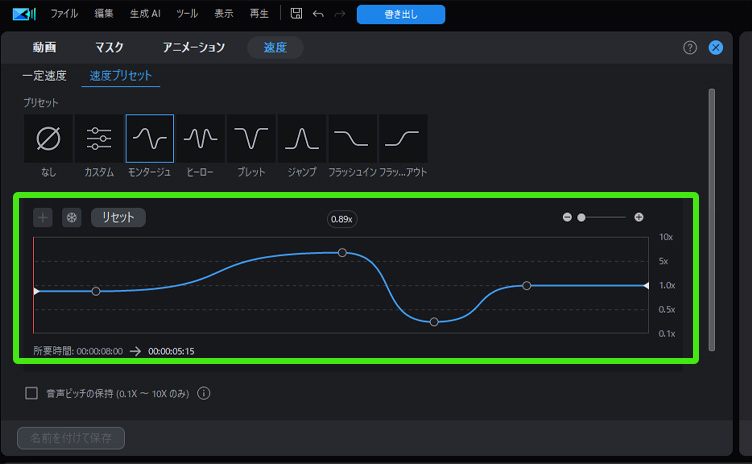This screenshot has height=464, width=752.
Task: Select the fourth keypoint near 1.0x
Action: click(x=527, y=286)
